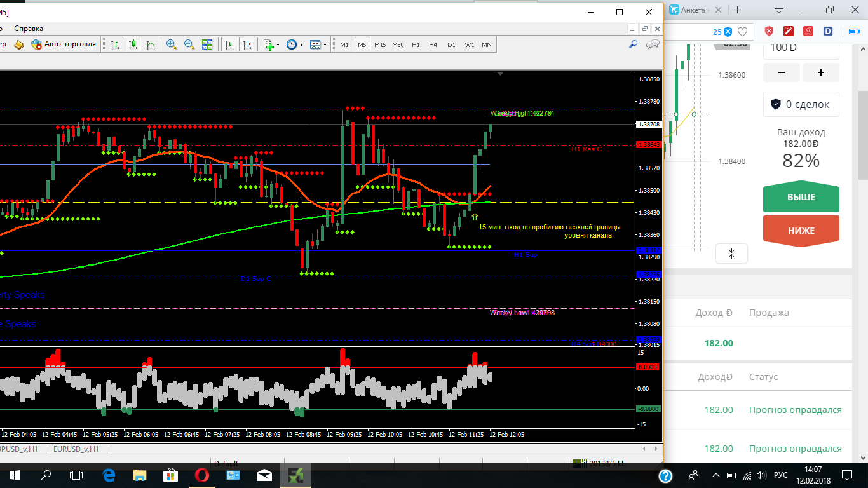Switch to H4 timeframe
The width and height of the screenshot is (868, 488).
pyautogui.click(x=433, y=44)
